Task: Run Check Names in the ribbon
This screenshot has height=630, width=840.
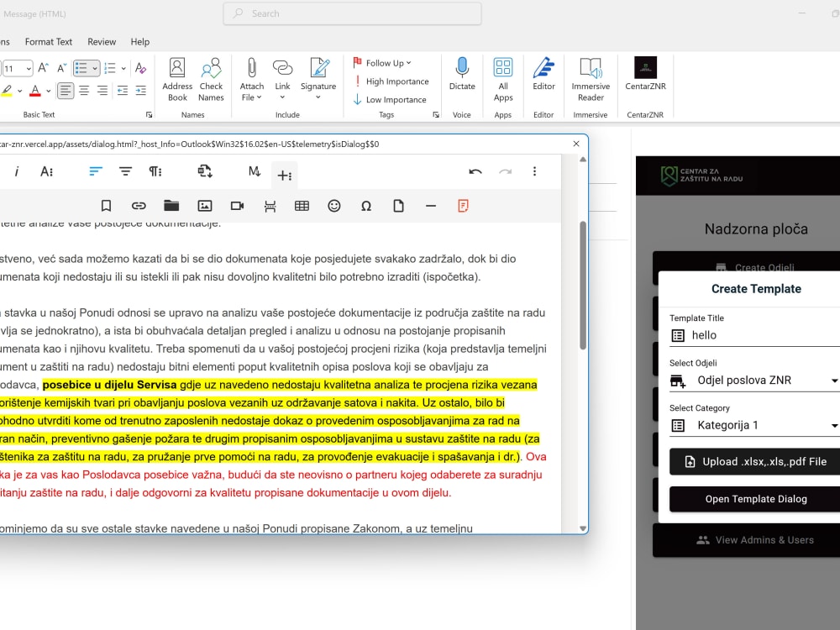Action: (211, 80)
